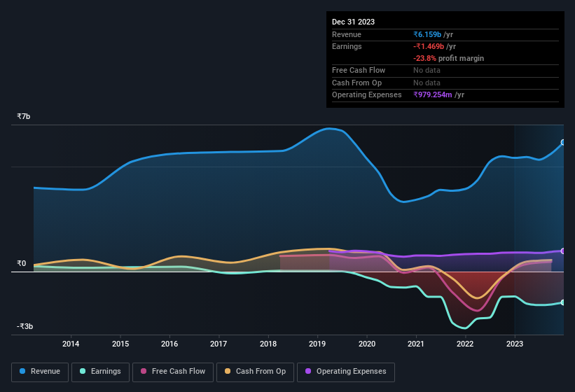Screen dimensions: 575x392
Task: Click the -23.8% profit margin text
Action: tap(448, 58)
